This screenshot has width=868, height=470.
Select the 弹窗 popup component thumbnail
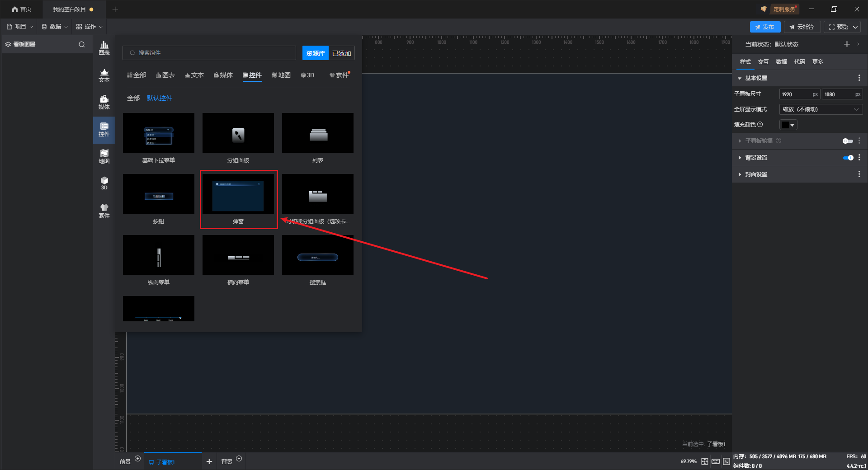(x=238, y=194)
